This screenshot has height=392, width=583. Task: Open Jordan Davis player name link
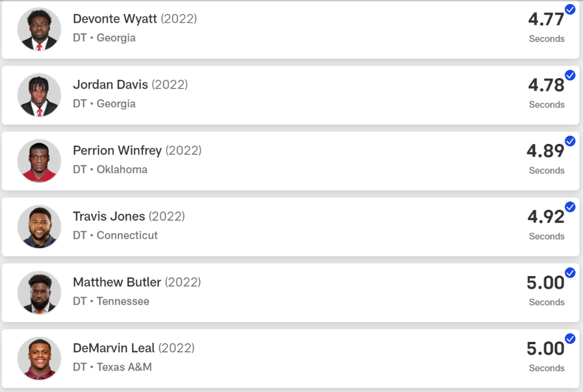[x=110, y=84]
